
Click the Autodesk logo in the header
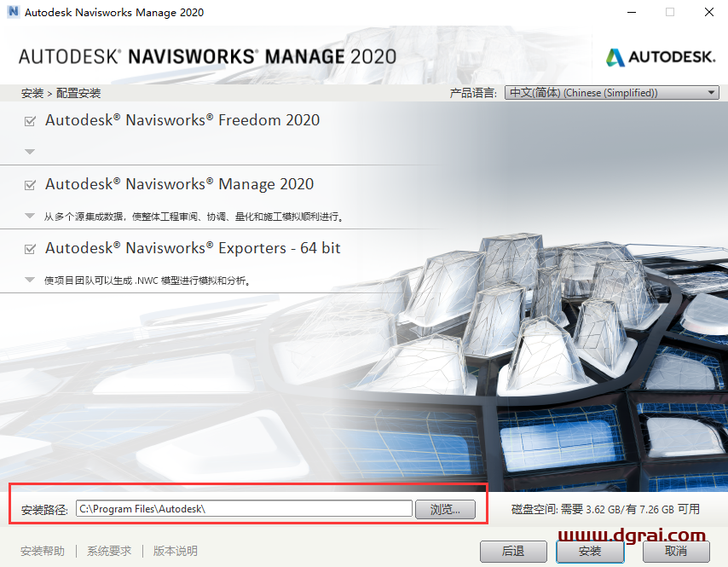[x=660, y=57]
